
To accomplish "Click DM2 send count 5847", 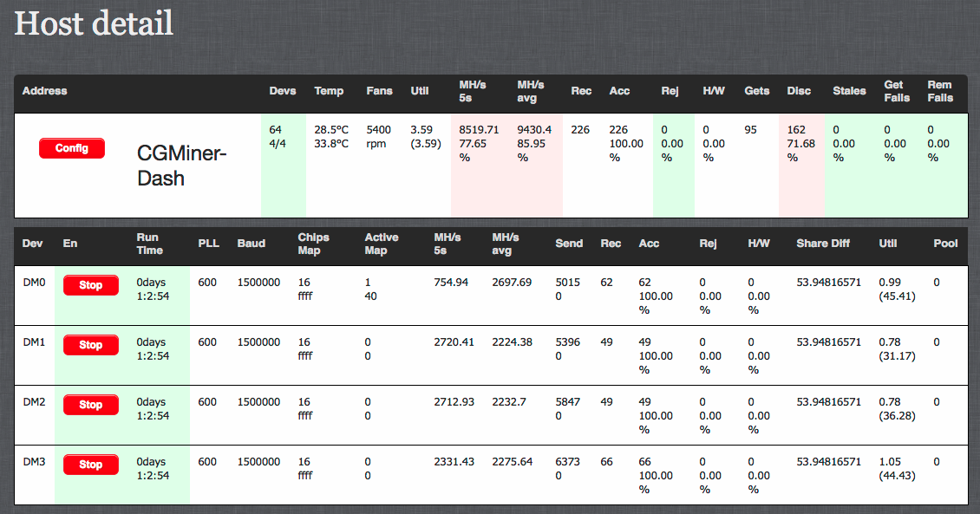I will click(567, 402).
